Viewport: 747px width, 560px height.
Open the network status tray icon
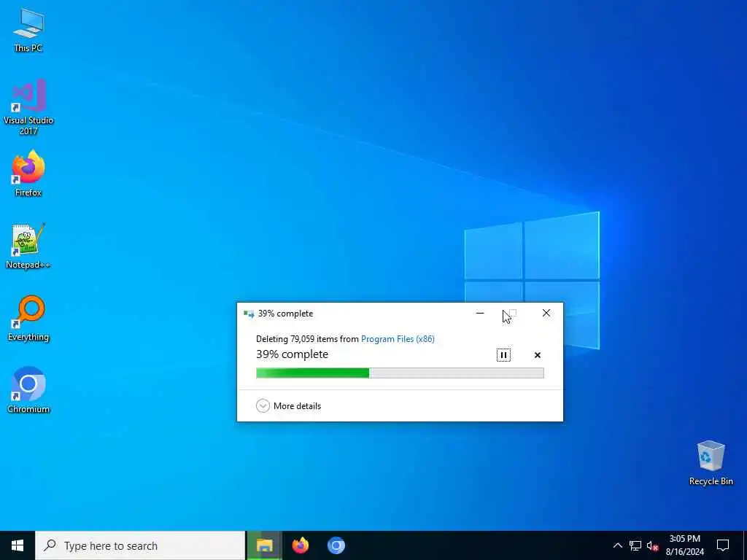(x=635, y=545)
